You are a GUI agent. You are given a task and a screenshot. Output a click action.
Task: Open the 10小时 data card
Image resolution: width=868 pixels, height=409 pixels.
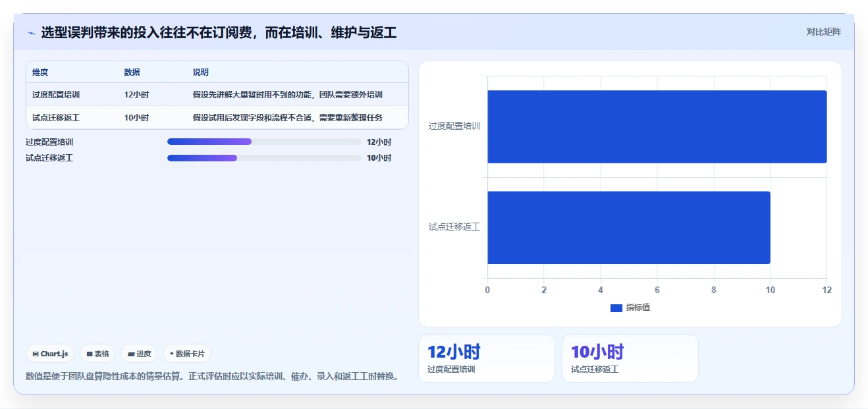coord(630,358)
